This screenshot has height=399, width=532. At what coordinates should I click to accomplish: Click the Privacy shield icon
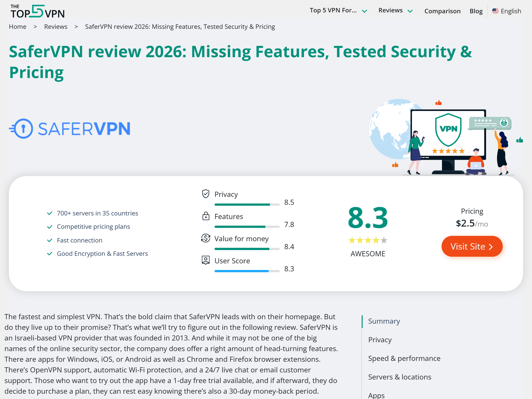(206, 194)
